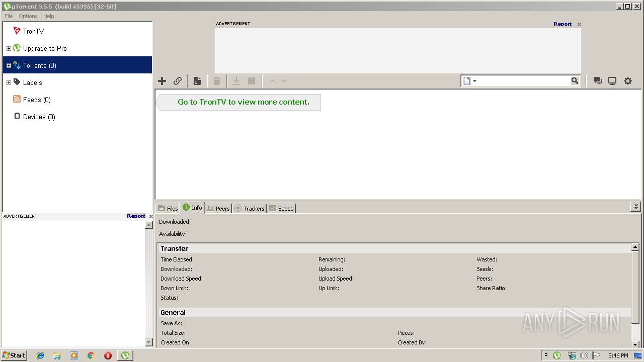Click sidebar ad scrollbar down arrow

[149, 342]
